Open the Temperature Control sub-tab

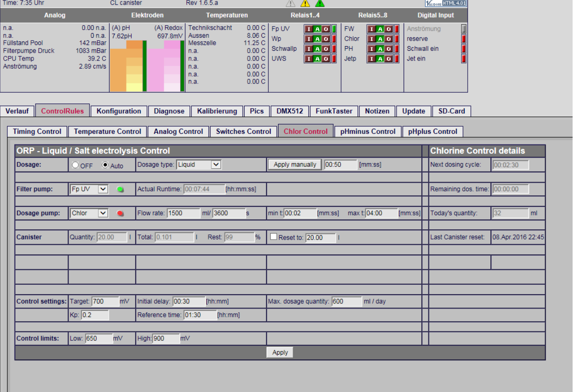tap(107, 131)
